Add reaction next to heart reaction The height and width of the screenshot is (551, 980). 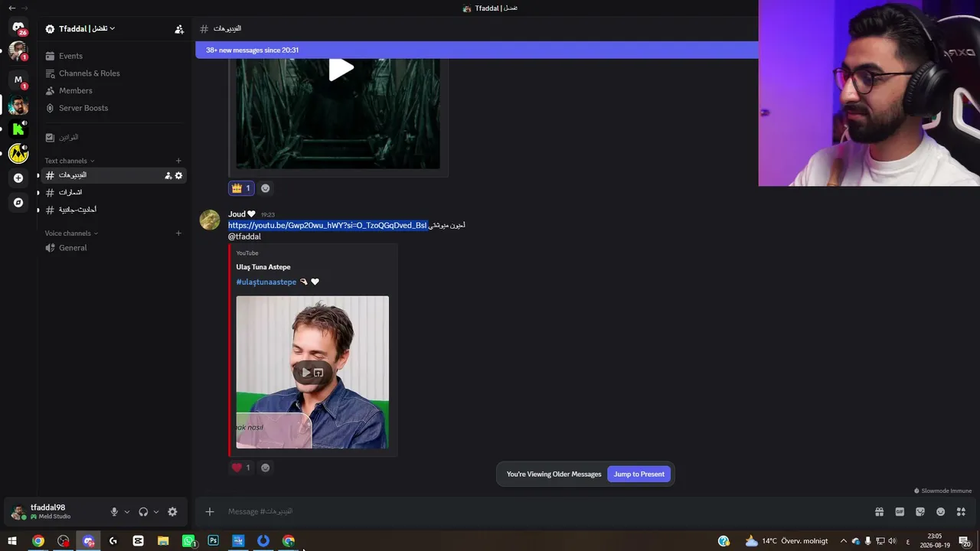pos(266,468)
